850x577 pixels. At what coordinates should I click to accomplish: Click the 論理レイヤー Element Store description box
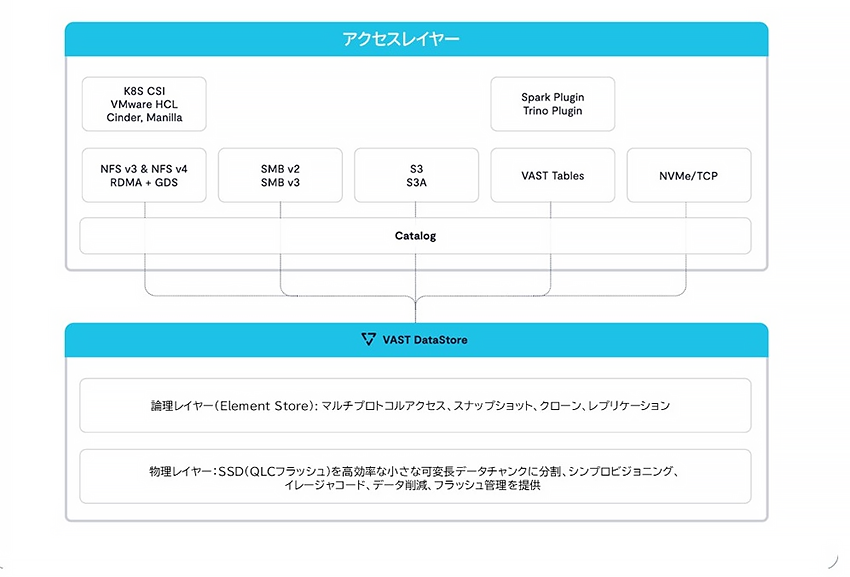point(415,406)
